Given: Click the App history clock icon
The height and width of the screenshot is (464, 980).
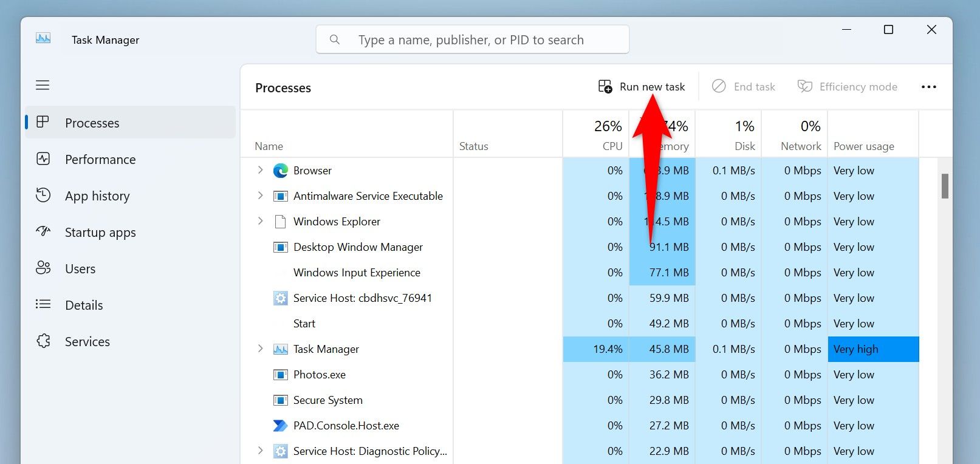Looking at the screenshot, I should point(43,196).
